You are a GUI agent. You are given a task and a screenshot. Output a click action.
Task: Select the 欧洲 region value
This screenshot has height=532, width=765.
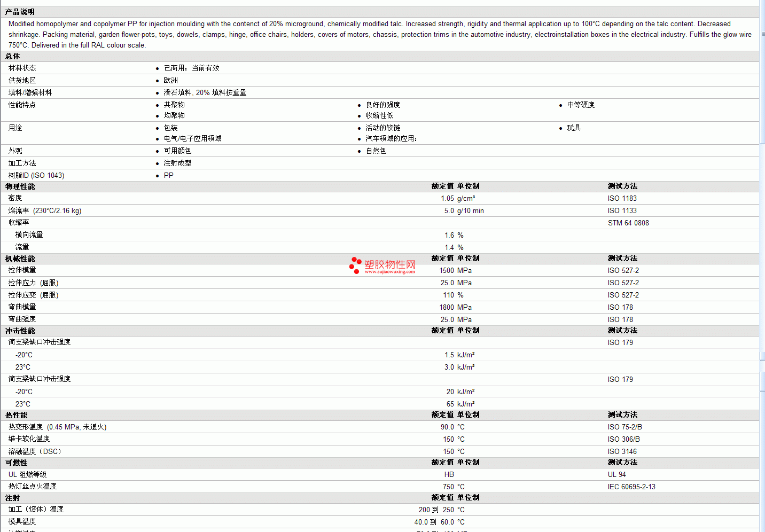[171, 80]
